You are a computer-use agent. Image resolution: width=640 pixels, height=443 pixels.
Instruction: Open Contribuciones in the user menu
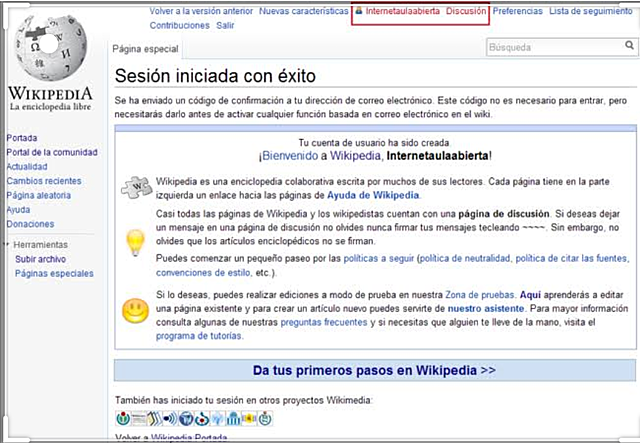click(x=179, y=25)
